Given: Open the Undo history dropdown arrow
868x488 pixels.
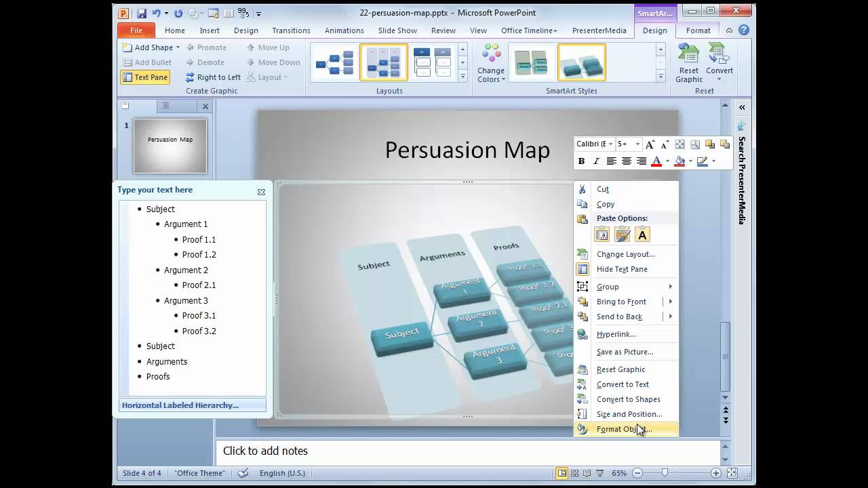Looking at the screenshot, I should tap(167, 14).
